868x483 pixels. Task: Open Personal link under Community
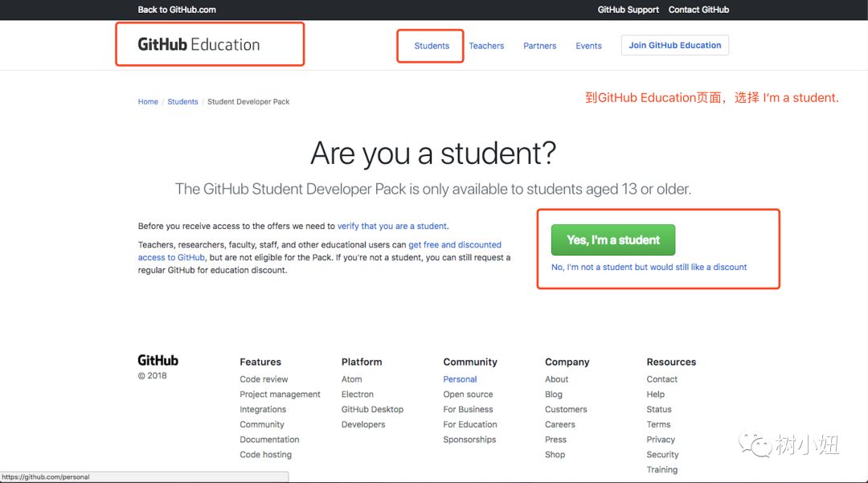coord(460,379)
